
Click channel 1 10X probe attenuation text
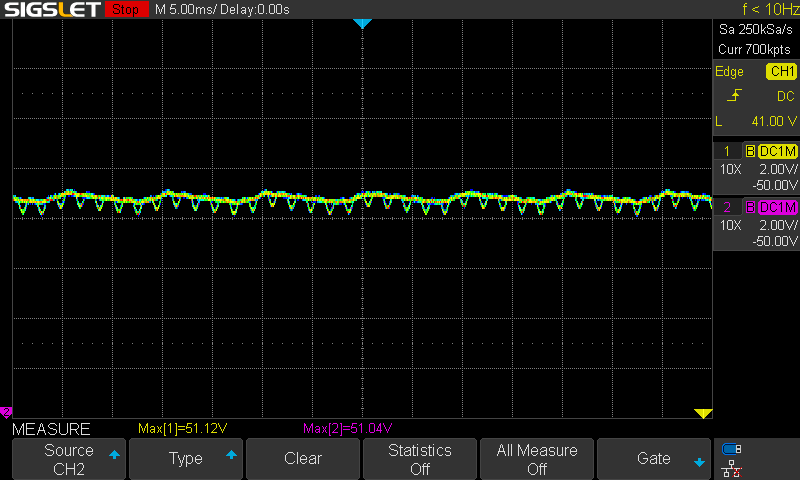[x=731, y=169]
